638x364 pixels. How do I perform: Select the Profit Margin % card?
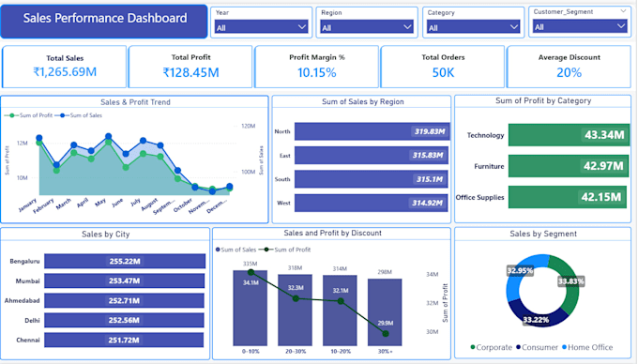click(316, 67)
